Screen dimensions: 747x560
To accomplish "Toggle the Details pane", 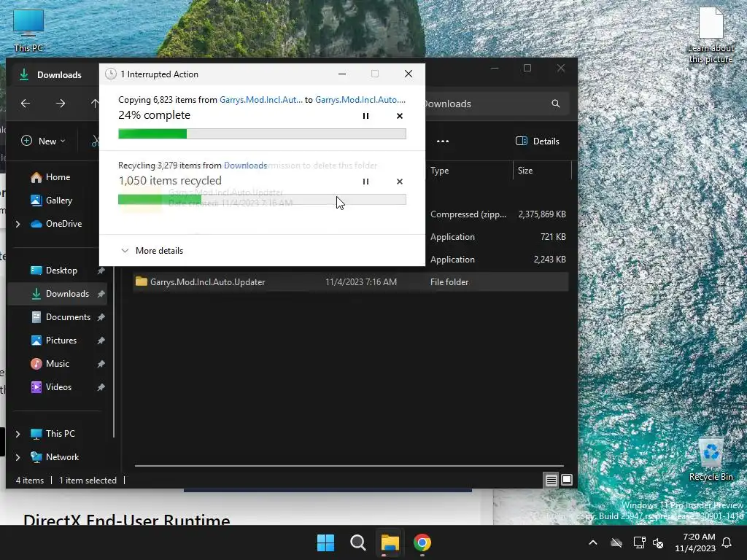I will 538,141.
